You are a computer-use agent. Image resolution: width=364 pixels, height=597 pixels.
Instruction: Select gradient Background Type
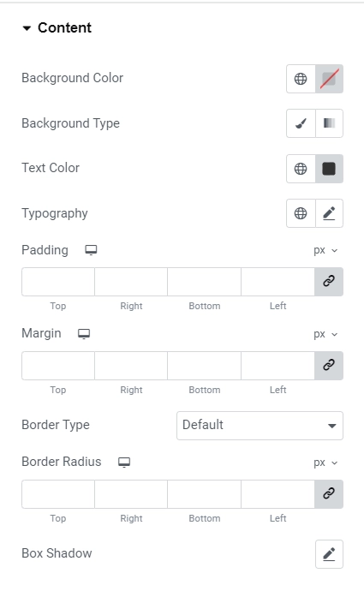point(330,123)
